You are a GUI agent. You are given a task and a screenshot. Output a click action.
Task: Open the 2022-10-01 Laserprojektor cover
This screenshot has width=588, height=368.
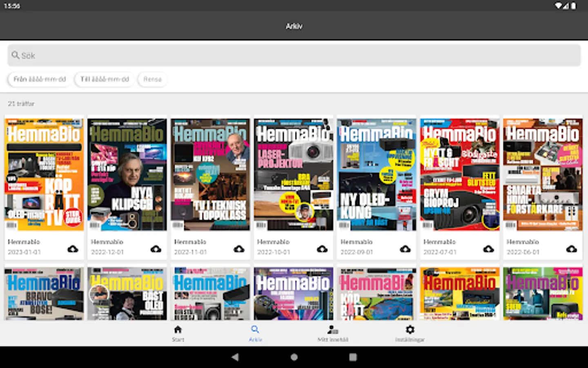(x=294, y=175)
